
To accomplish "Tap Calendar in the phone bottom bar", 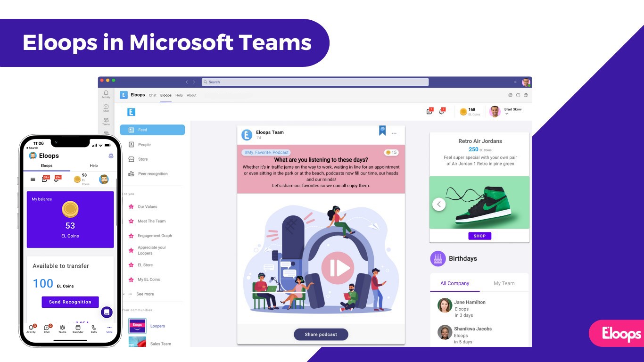I will tap(78, 329).
